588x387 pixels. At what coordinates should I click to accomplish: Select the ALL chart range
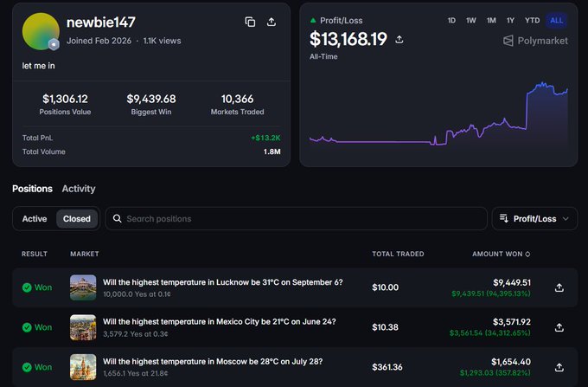tap(557, 20)
